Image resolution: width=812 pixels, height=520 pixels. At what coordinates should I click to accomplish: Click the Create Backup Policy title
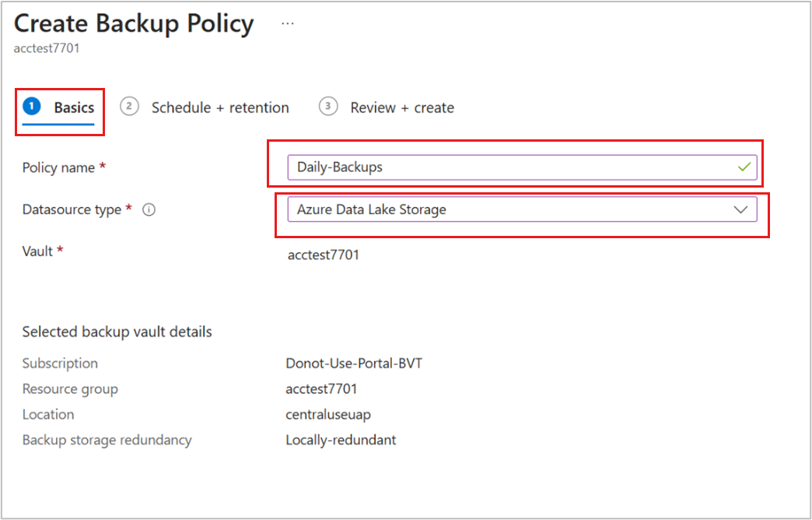134,24
